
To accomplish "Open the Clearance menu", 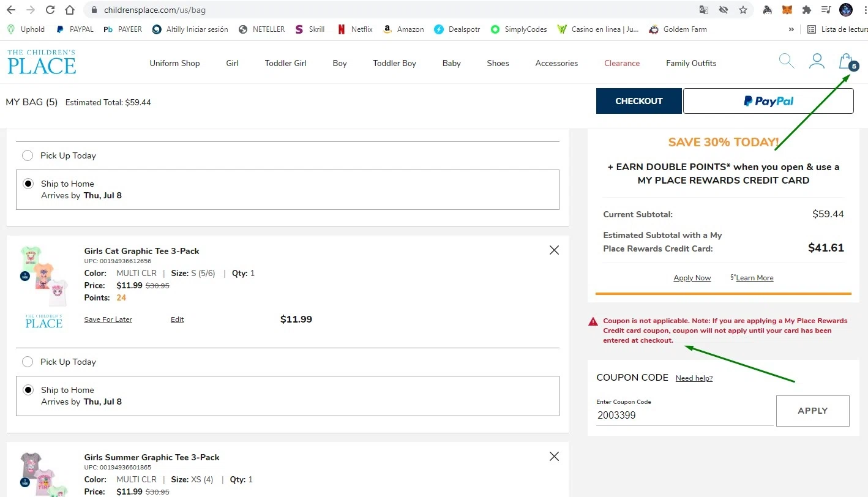I will point(622,63).
